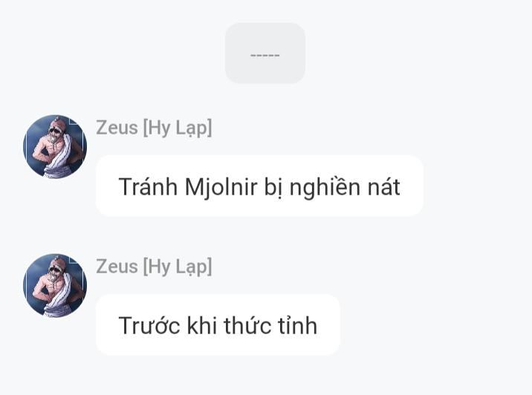Click '[Hy Lạp]' tag in the lower sender name

[x=178, y=267]
